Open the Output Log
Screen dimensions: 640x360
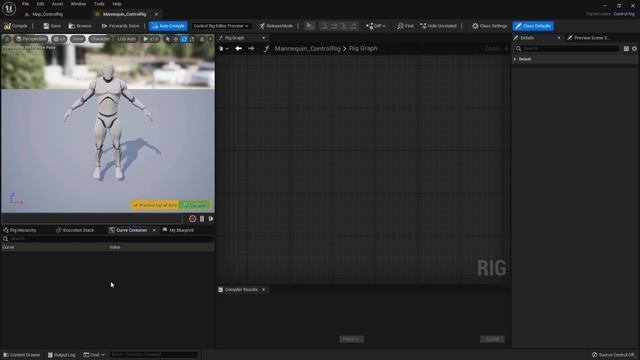coord(62,355)
